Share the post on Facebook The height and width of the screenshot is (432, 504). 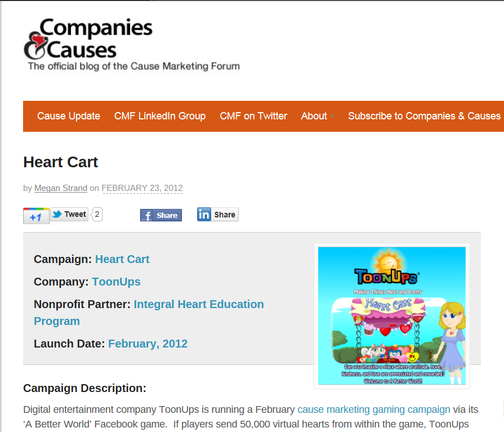point(161,215)
